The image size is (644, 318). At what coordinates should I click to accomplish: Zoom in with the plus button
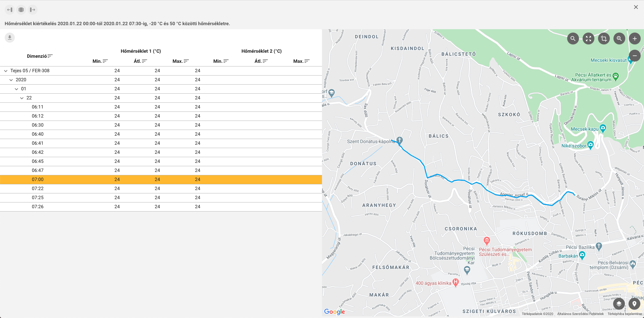(x=635, y=39)
